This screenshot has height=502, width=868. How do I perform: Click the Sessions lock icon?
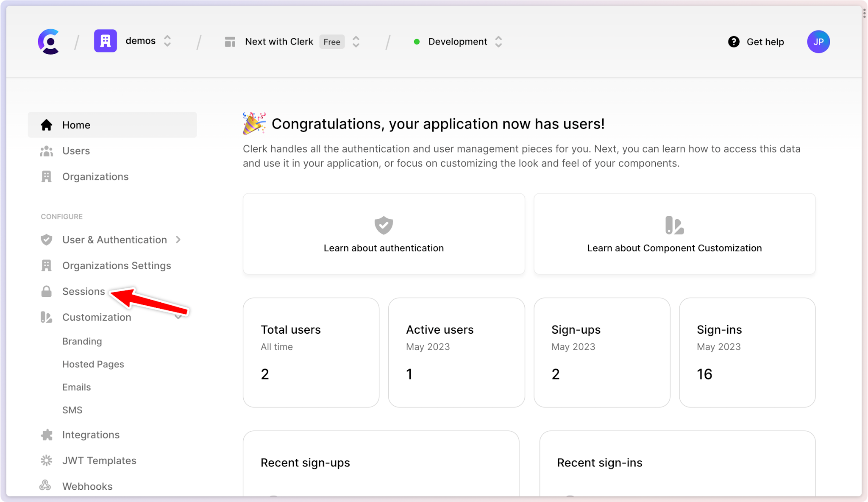coord(46,291)
